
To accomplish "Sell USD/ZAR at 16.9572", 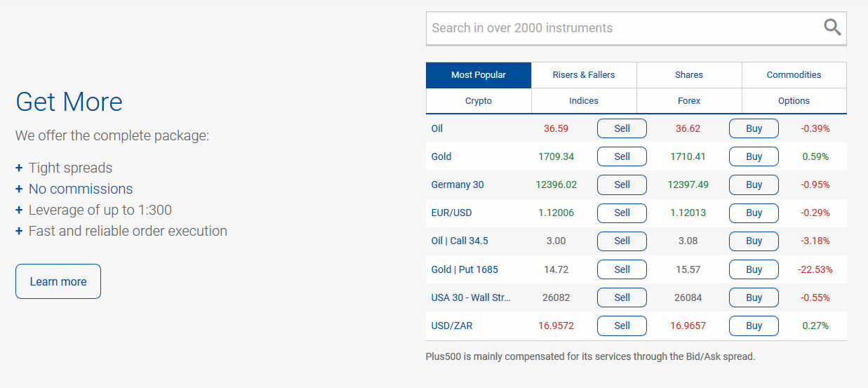I will click(x=622, y=326).
